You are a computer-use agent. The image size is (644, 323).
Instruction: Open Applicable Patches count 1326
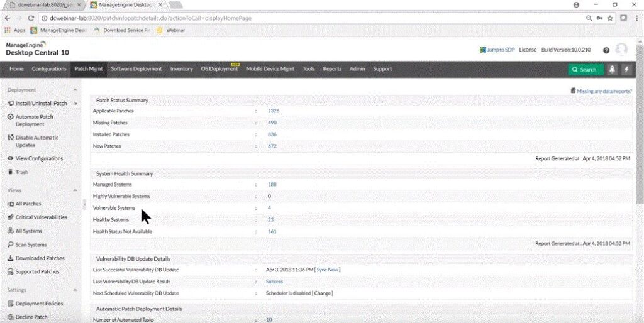pos(274,111)
